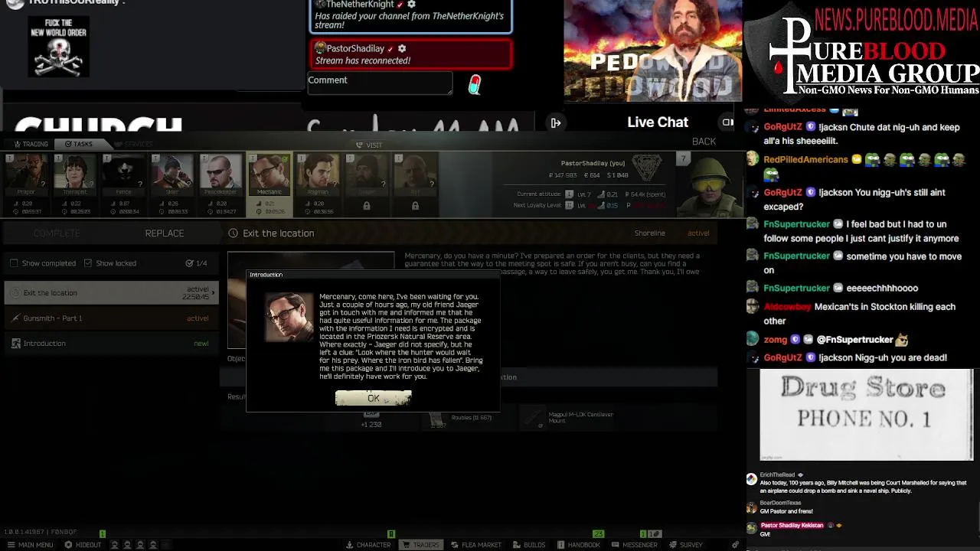
Task: Click the red-blue pill icon beside Comment
Action: click(x=475, y=84)
